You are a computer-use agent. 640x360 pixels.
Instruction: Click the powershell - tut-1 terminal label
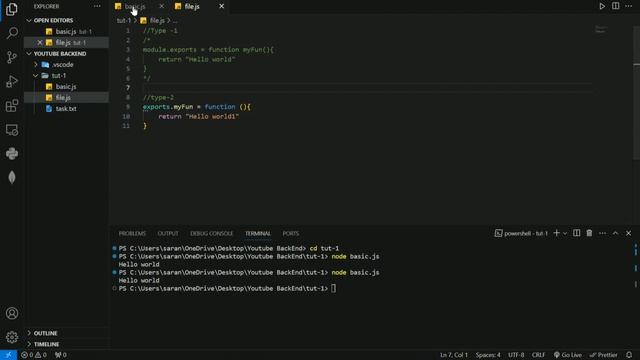[x=521, y=233]
